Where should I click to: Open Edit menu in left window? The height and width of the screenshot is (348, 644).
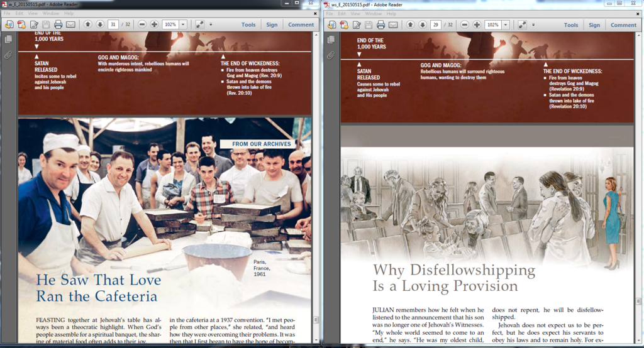coord(19,14)
